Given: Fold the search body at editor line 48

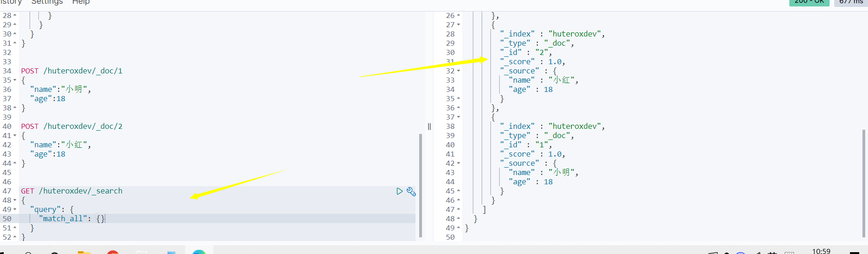Looking at the screenshot, I should tap(15, 200).
